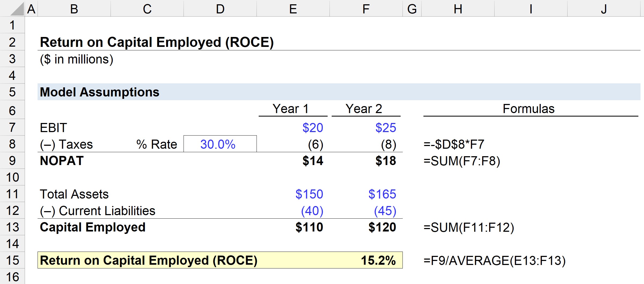This screenshot has width=644, height=284.
Task: Click Year 1 NOPAT value $14
Action: 313,161
